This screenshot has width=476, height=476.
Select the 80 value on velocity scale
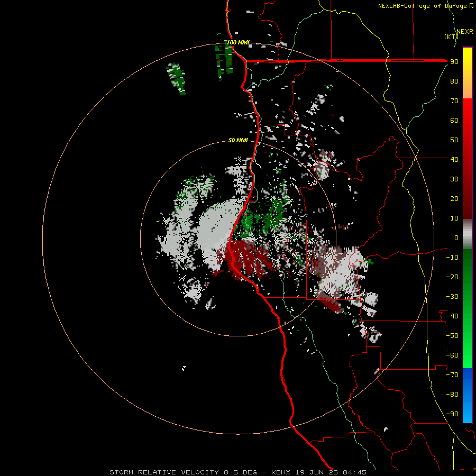[x=454, y=81]
